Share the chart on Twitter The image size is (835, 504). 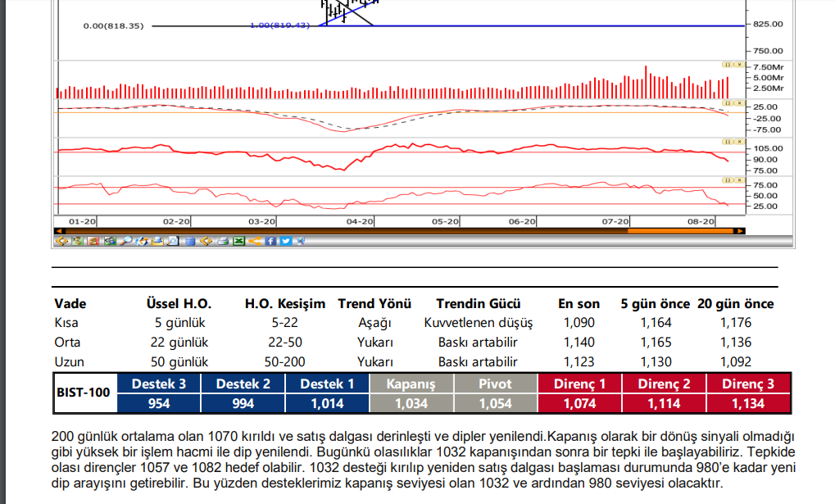click(x=285, y=241)
